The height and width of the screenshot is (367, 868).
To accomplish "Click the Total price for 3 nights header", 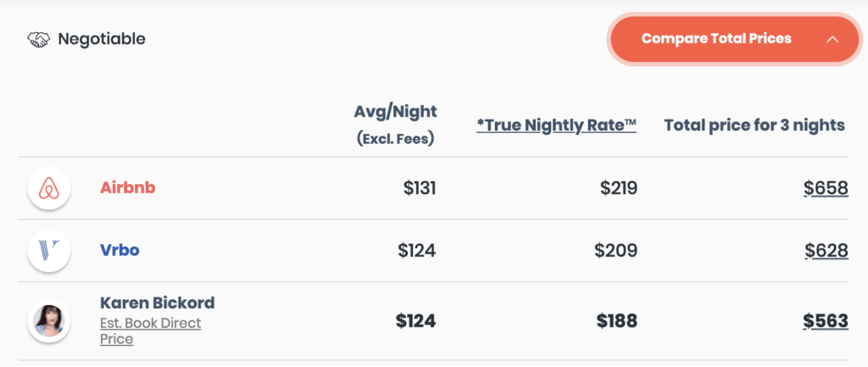I will tap(754, 125).
